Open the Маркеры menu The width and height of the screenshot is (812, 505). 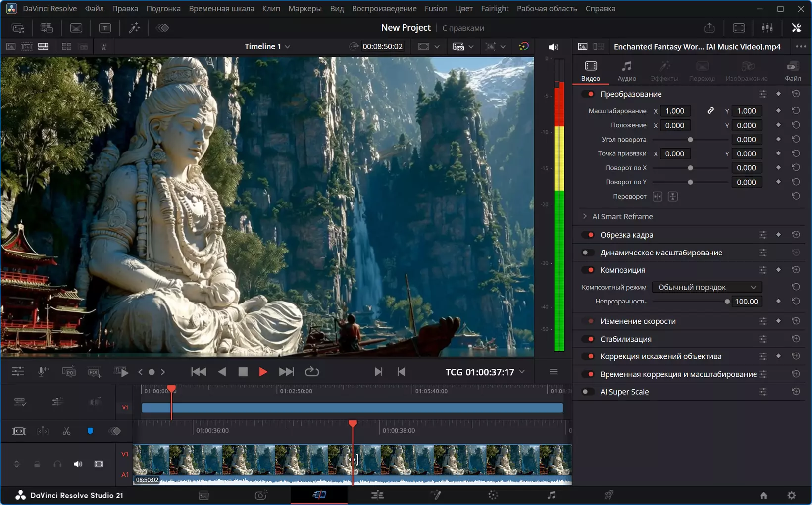tap(305, 8)
